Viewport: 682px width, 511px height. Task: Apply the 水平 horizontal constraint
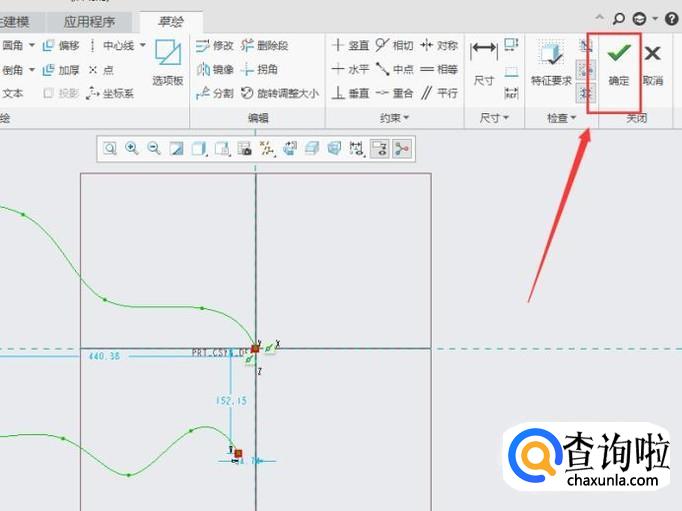point(351,69)
